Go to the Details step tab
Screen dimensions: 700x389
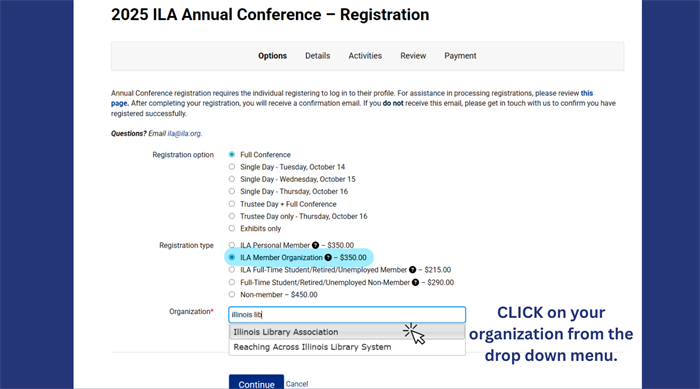click(317, 56)
